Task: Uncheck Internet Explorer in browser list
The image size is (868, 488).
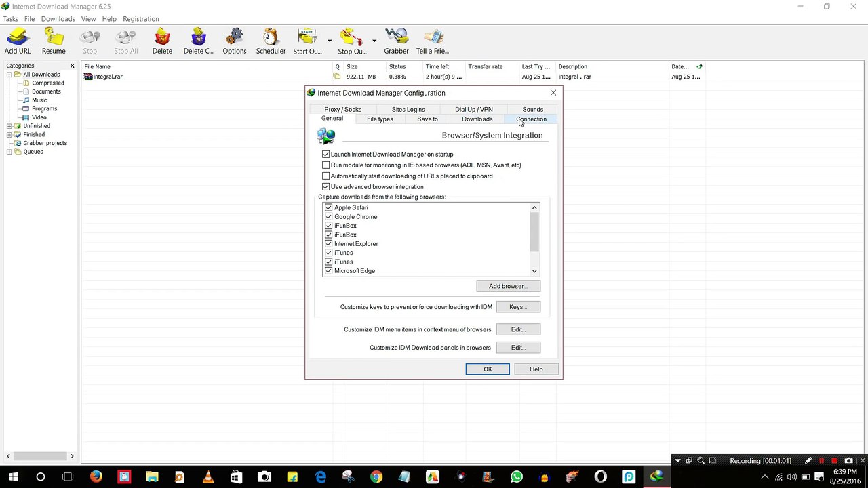Action: [329, 244]
